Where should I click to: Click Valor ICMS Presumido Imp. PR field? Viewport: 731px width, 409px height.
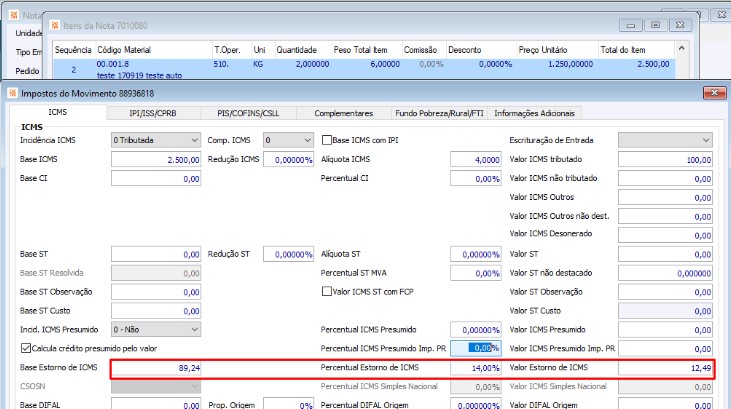[665, 348]
